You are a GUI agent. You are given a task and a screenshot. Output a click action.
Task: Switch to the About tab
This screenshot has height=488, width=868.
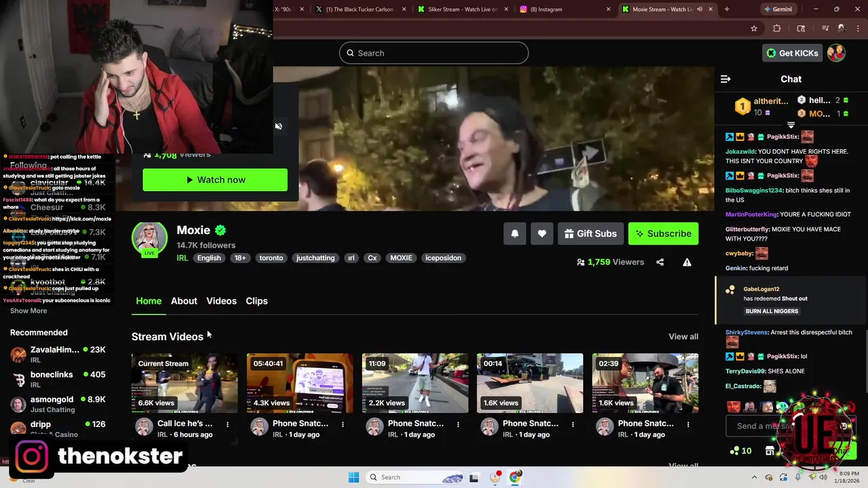[x=184, y=301]
